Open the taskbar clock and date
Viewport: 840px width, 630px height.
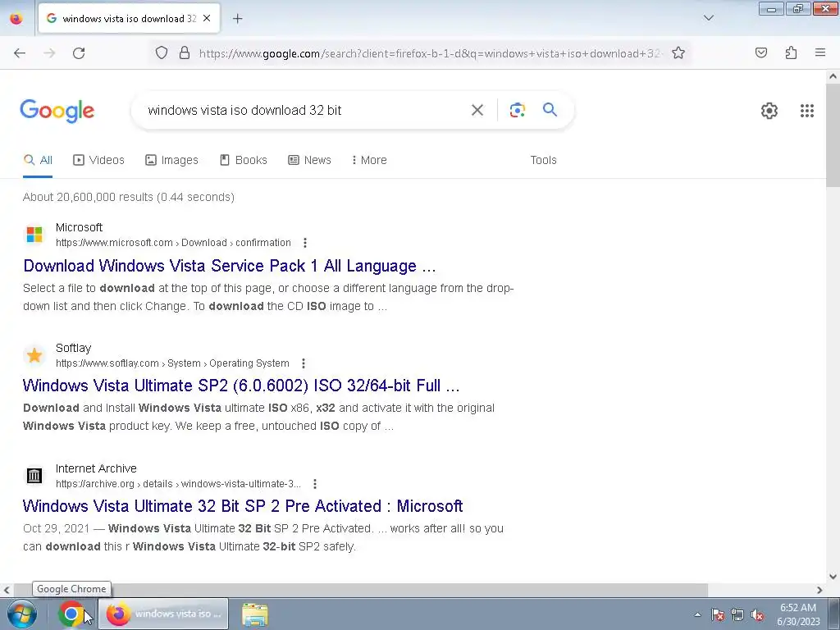coord(798,614)
